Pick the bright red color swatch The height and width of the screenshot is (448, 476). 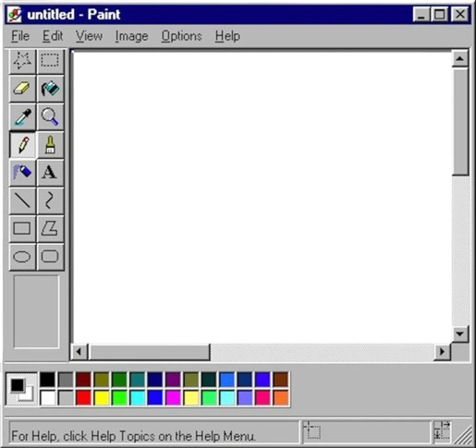83,397
